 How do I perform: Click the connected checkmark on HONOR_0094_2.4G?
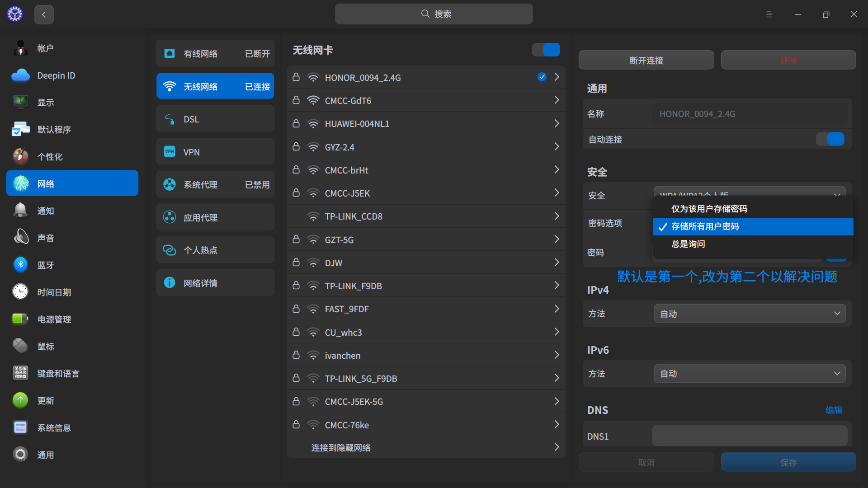(542, 77)
